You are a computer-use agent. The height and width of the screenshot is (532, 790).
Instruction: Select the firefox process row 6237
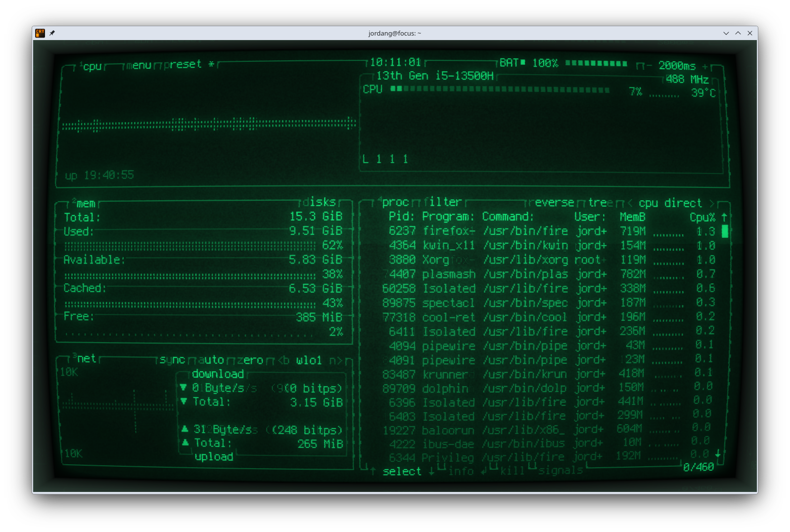pyautogui.click(x=552, y=231)
